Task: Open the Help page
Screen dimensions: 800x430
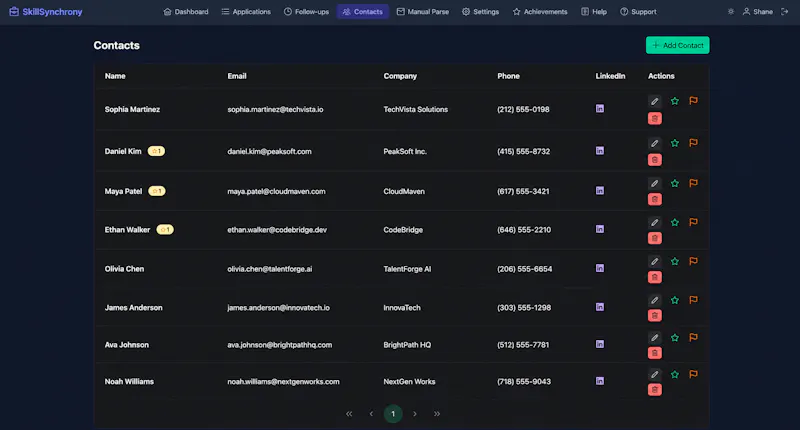Action: [594, 11]
